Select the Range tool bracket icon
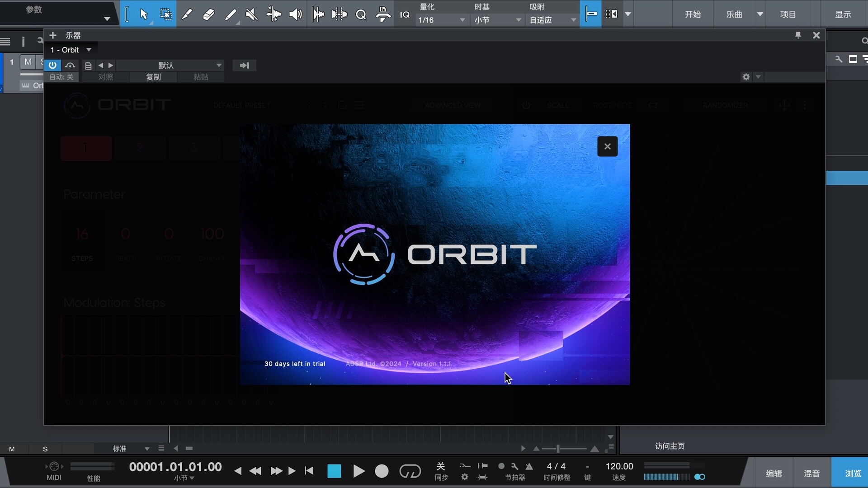The height and width of the screenshot is (488, 868). (x=127, y=14)
